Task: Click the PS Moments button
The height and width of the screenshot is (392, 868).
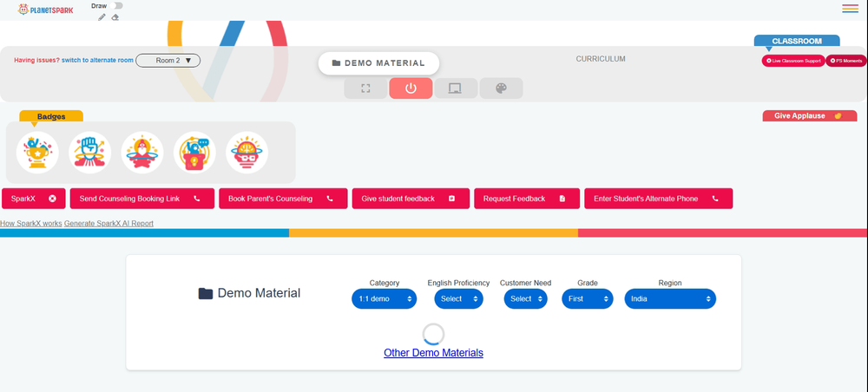Action: coord(845,61)
